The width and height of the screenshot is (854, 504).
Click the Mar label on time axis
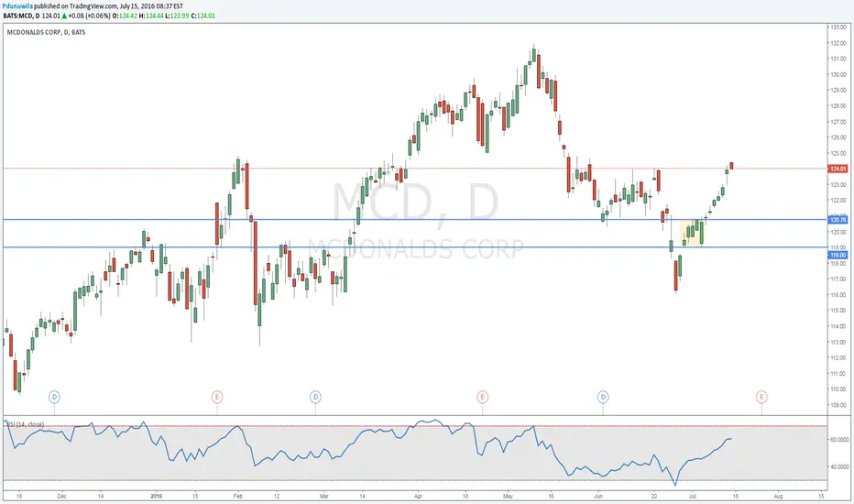(x=324, y=497)
